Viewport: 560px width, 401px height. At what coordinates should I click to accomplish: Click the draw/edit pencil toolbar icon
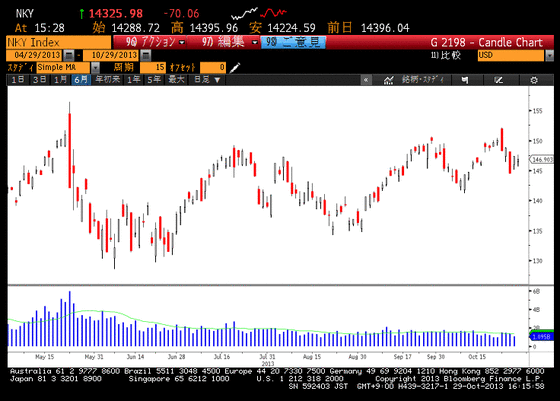coord(499,80)
